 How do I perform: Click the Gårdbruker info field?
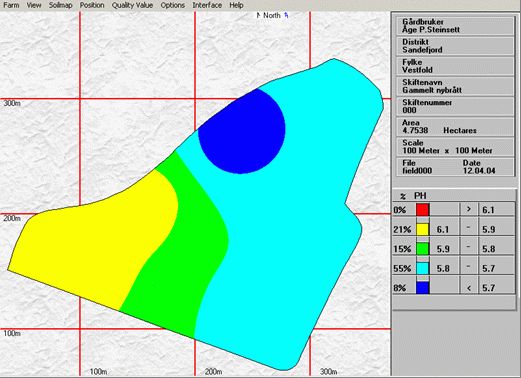[x=455, y=26]
